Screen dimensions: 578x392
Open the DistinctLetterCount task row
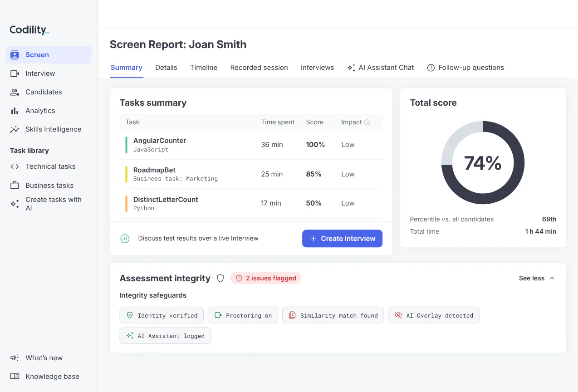tap(251, 203)
